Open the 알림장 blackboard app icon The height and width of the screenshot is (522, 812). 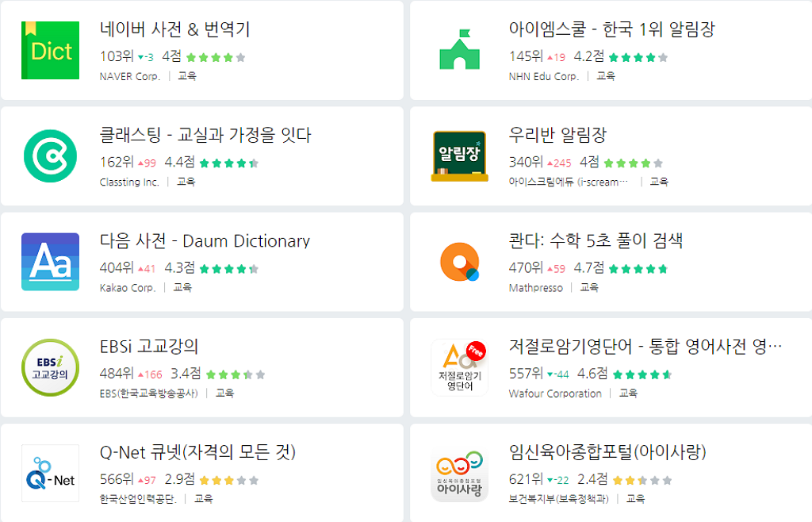[x=459, y=156]
